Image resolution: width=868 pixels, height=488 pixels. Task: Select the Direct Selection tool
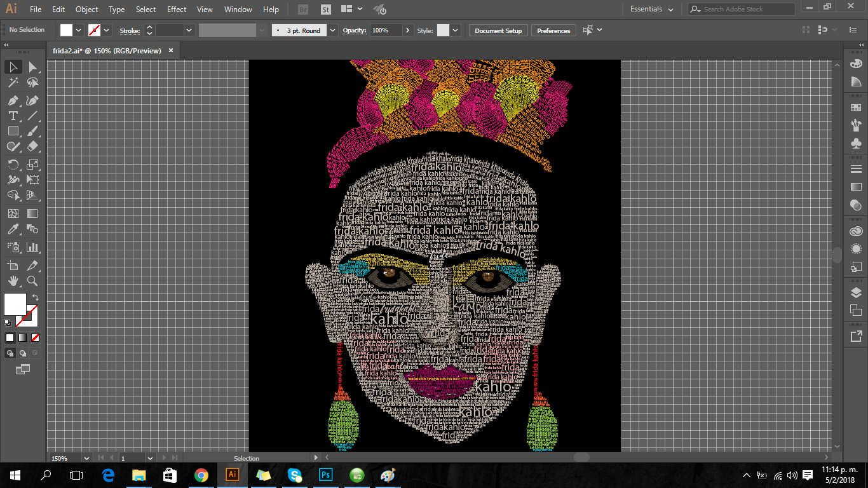tap(32, 67)
